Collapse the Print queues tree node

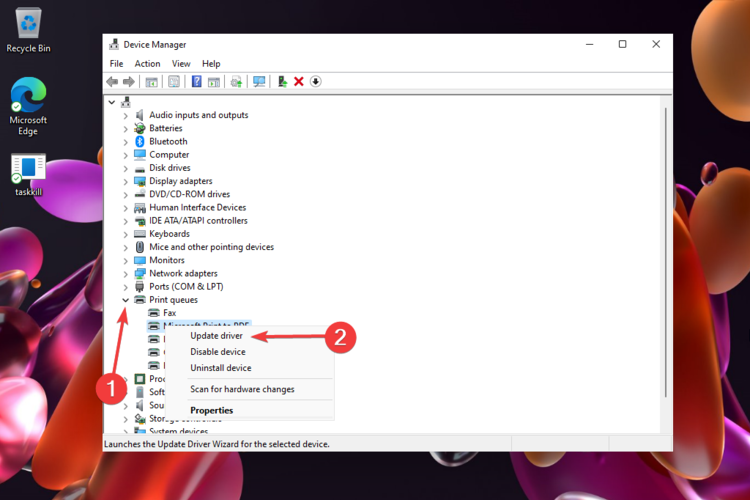[126, 300]
